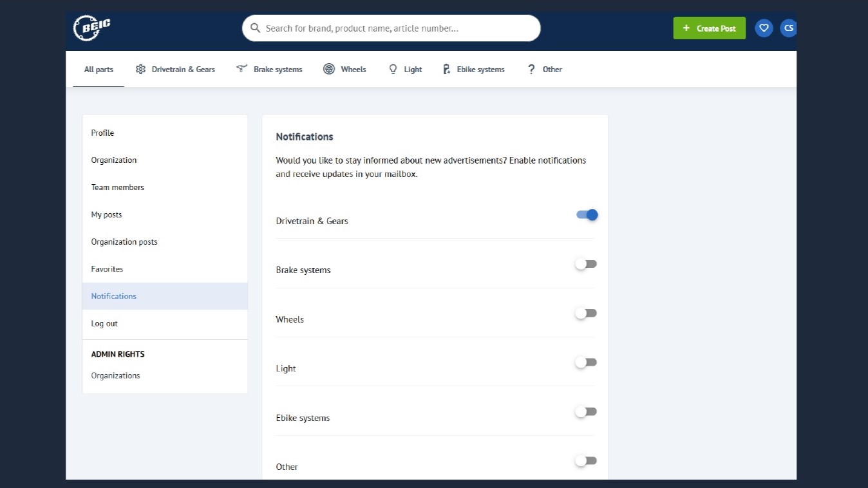Open favorites via the heart icon

tap(764, 28)
